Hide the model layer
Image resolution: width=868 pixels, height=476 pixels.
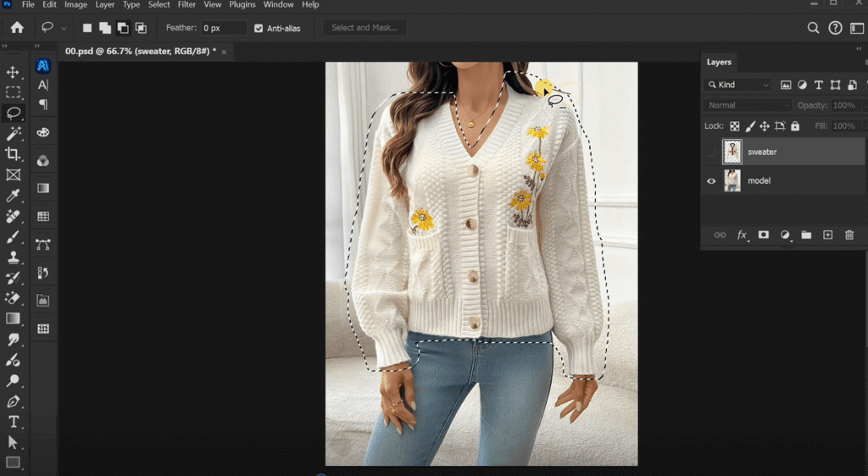pyautogui.click(x=710, y=180)
